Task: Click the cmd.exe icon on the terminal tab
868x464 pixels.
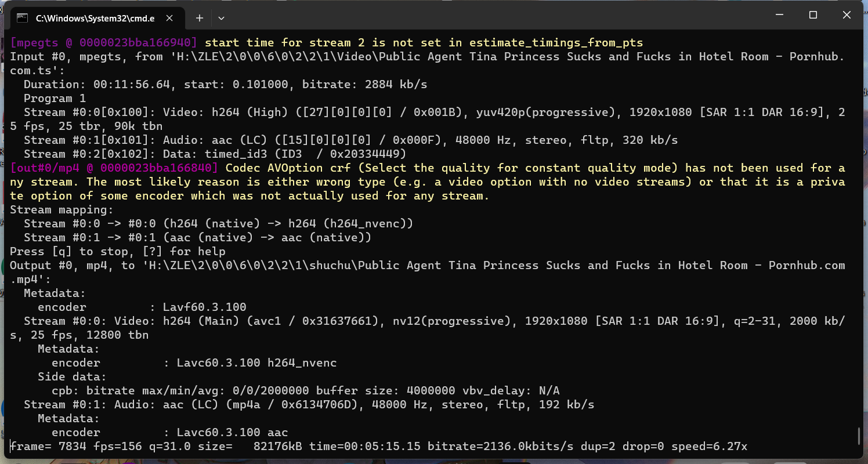Action: [x=21, y=18]
